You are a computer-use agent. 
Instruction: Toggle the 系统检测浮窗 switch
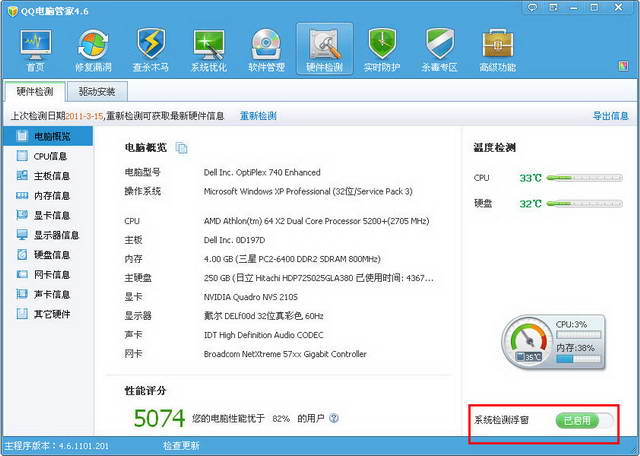585,421
